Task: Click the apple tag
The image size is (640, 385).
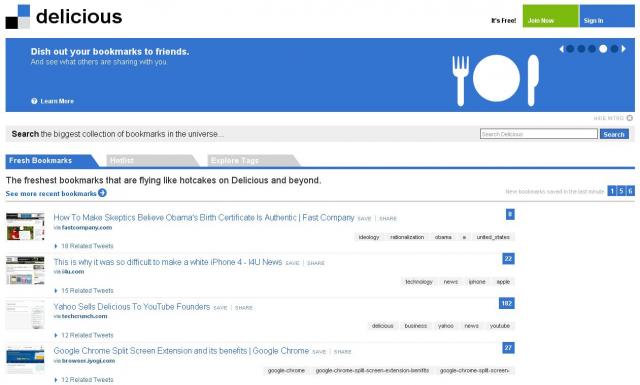Action: click(x=503, y=282)
